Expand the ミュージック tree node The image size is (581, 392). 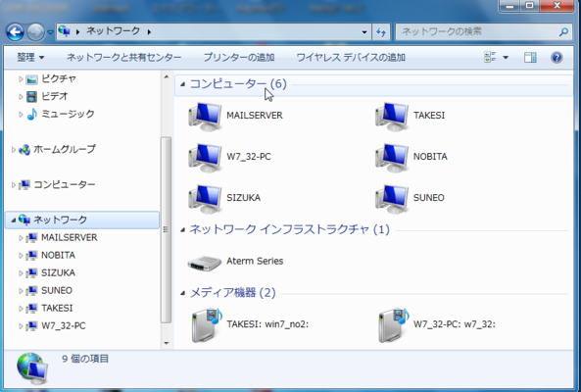coord(21,115)
